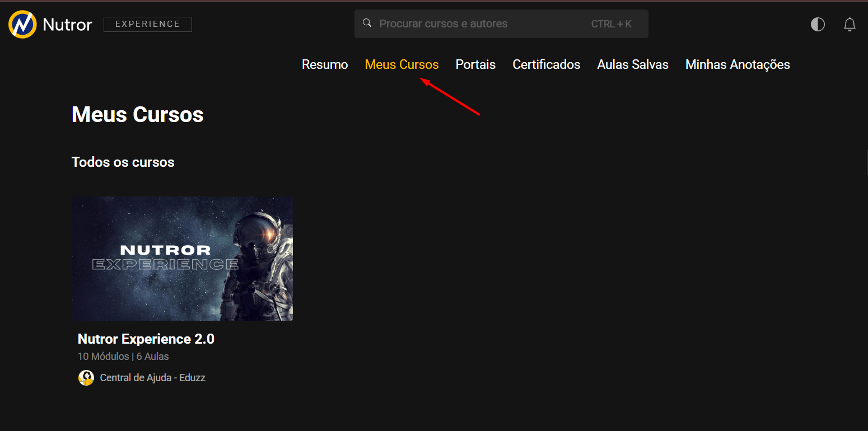Screen dimensions: 868x431
Task: Open the Minhas Anotações tab
Action: point(738,64)
